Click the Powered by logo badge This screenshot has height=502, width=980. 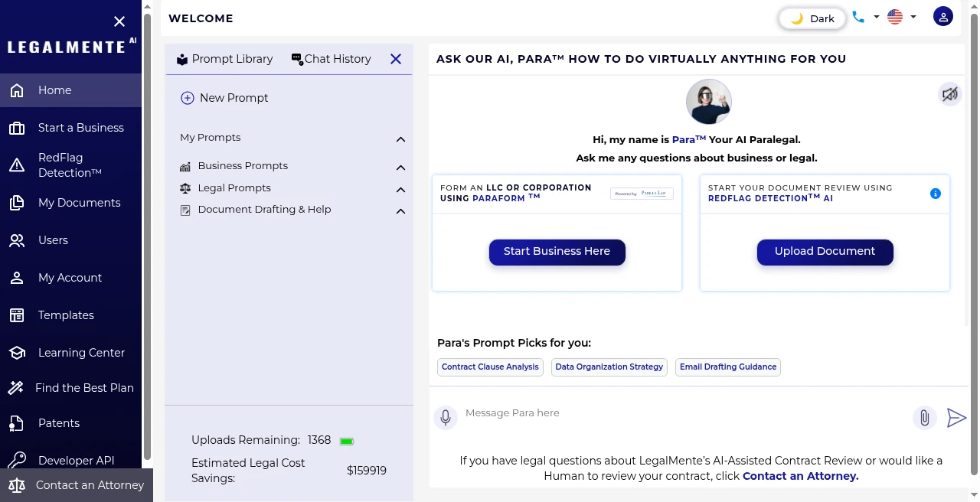(x=642, y=194)
